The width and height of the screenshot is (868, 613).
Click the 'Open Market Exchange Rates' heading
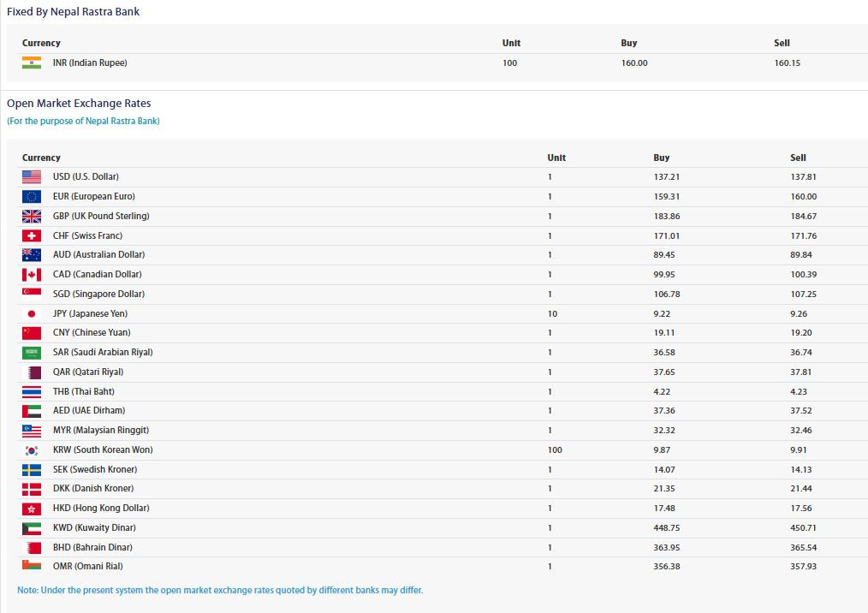(x=79, y=104)
